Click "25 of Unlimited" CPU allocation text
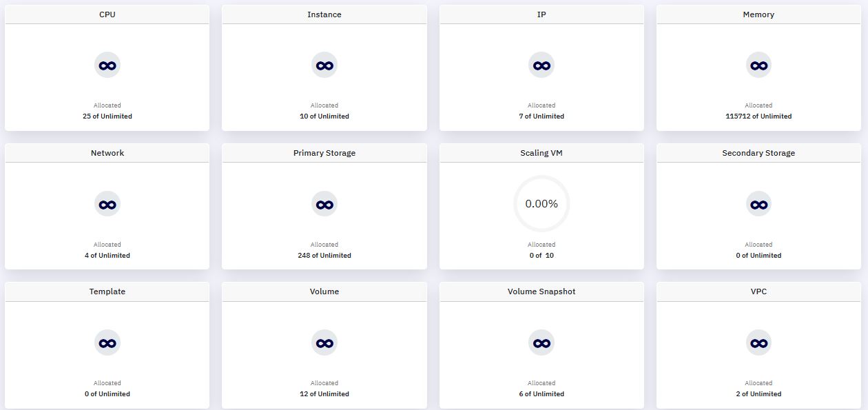868x410 pixels. [x=107, y=116]
